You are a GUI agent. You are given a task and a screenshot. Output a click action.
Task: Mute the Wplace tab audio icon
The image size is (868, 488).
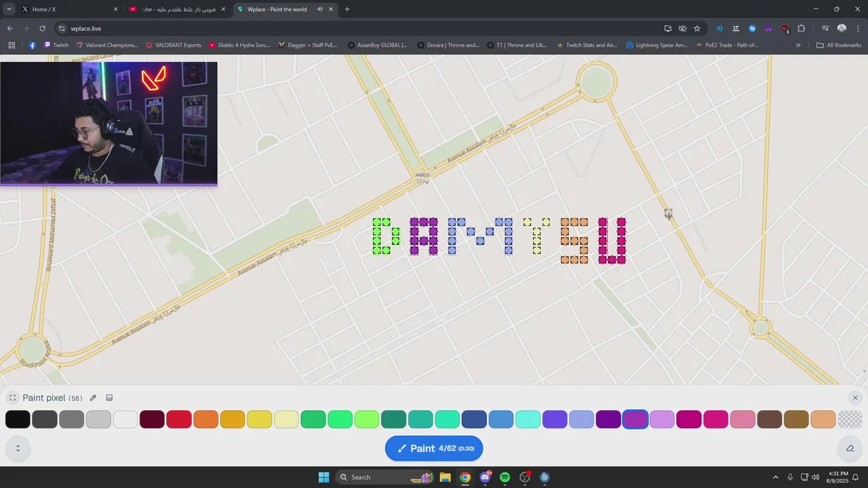[319, 9]
